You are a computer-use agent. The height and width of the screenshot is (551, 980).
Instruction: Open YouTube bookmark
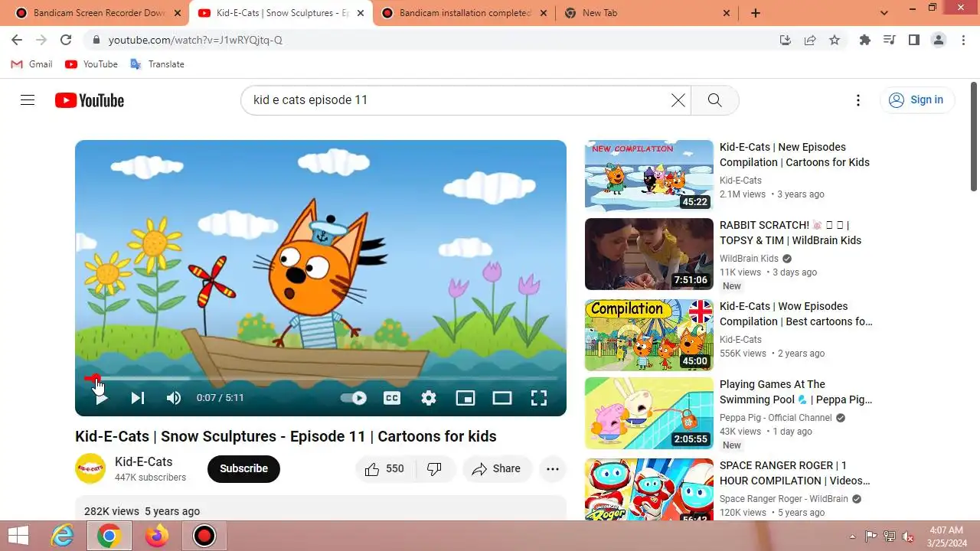pos(91,64)
